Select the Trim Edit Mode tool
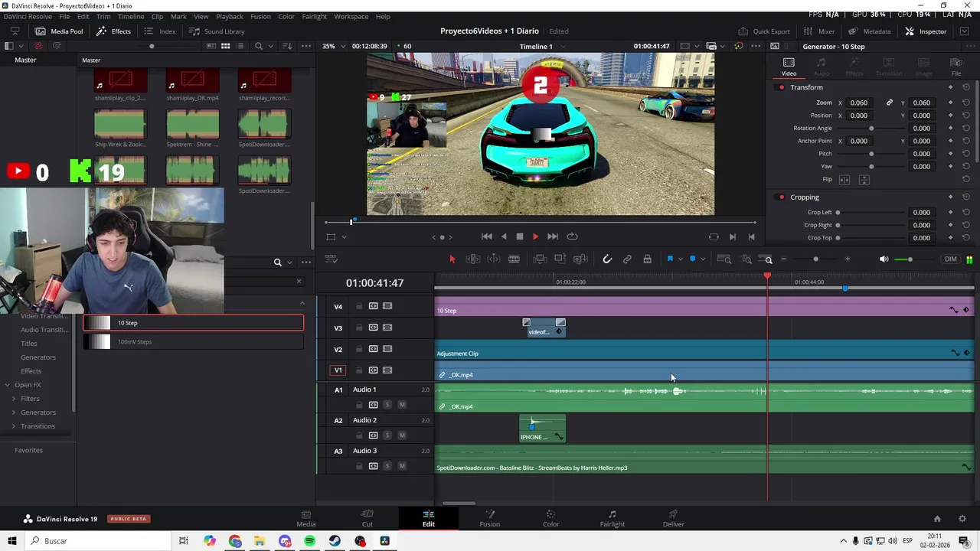The width and height of the screenshot is (980, 551). 473,259
